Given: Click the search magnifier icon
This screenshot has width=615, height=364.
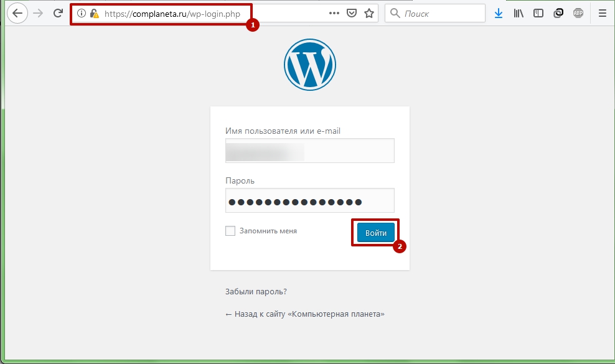Looking at the screenshot, I should 395,13.
